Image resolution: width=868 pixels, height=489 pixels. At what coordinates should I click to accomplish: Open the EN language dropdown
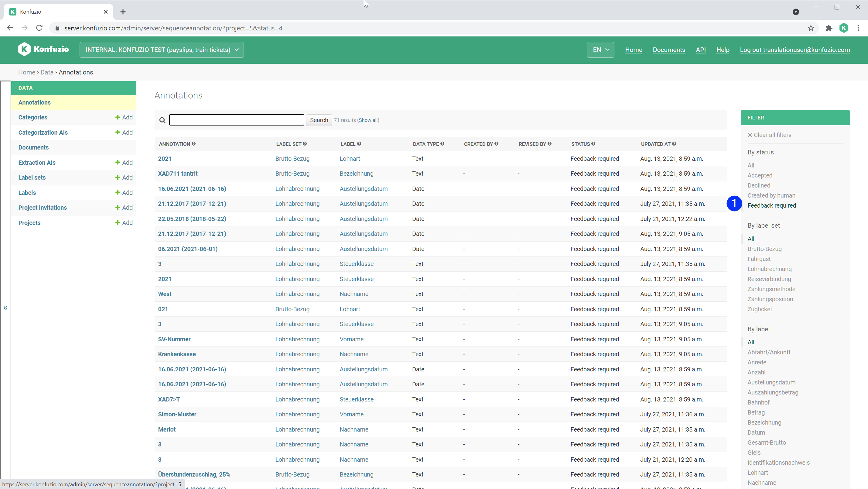click(600, 50)
